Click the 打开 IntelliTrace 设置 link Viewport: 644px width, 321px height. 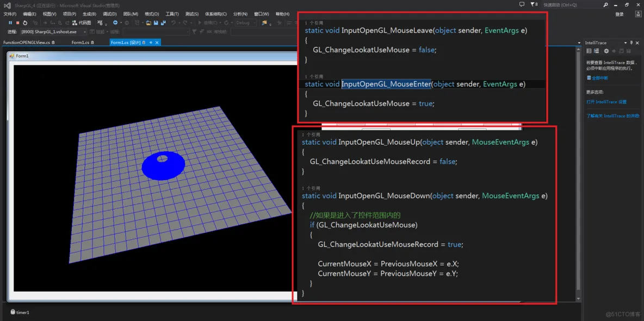click(x=606, y=102)
